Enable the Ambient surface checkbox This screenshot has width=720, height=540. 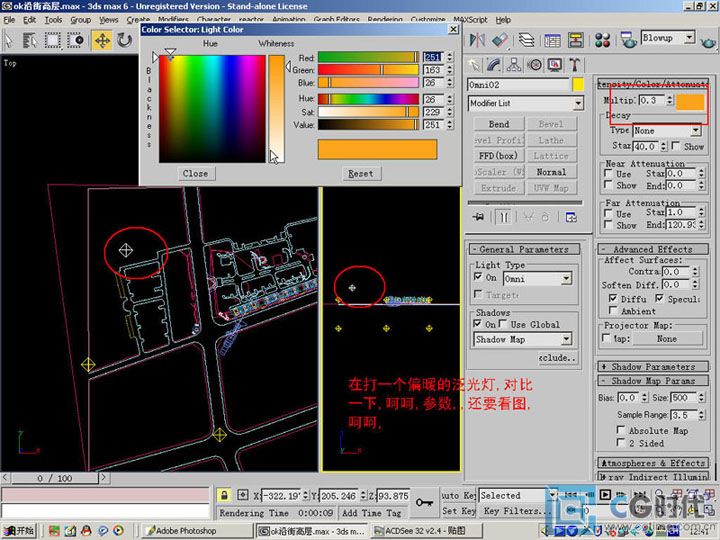pyautogui.click(x=612, y=311)
